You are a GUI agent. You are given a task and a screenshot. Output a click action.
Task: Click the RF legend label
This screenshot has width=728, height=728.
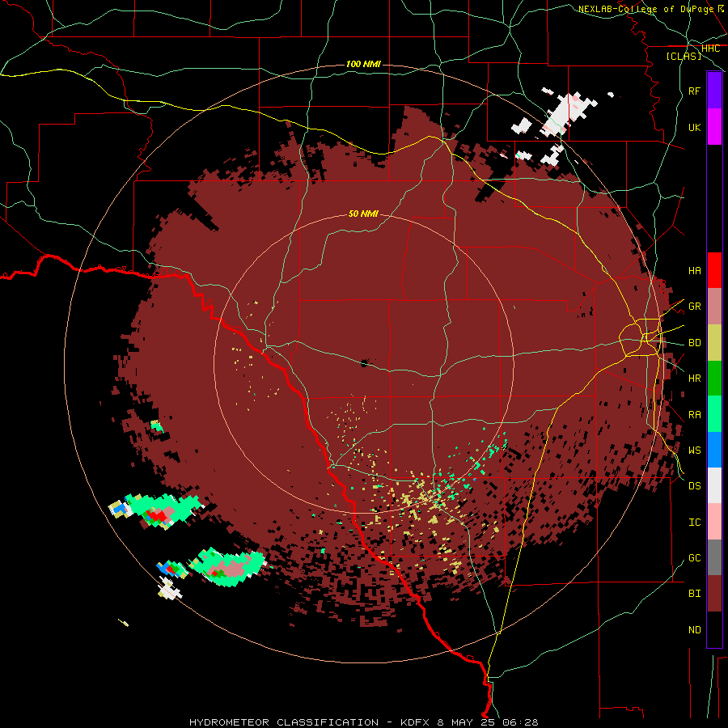pos(695,91)
